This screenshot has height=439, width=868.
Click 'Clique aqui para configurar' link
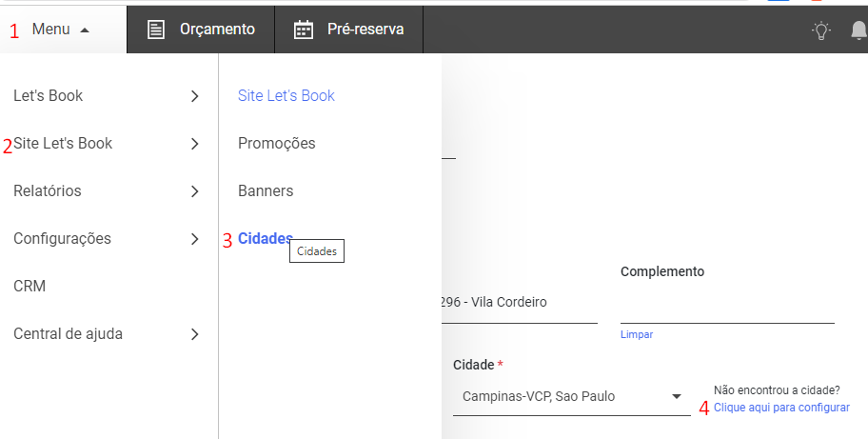(781, 408)
